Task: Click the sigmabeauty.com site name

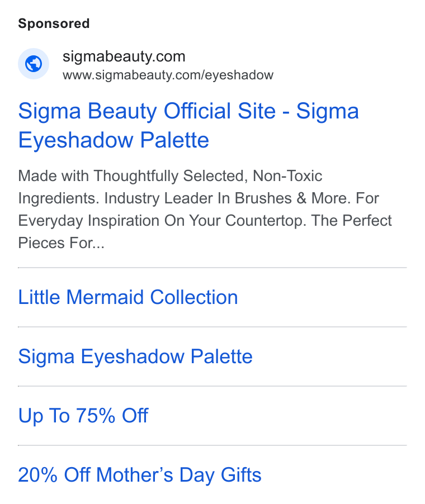Action: click(x=124, y=56)
